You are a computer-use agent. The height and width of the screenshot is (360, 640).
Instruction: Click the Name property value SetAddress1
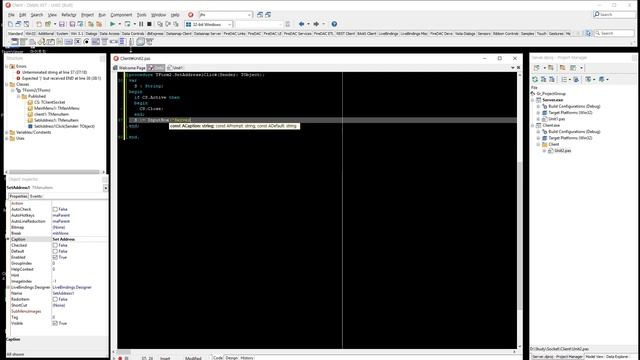[x=63, y=293]
